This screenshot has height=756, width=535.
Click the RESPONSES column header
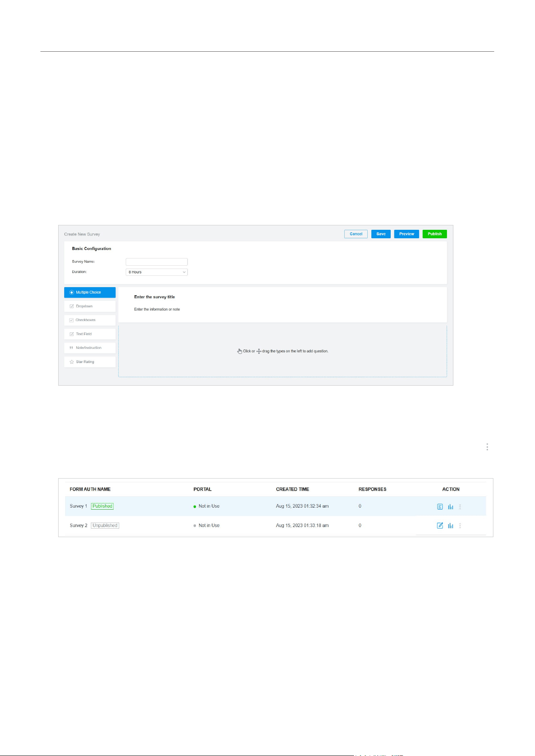[373, 489]
